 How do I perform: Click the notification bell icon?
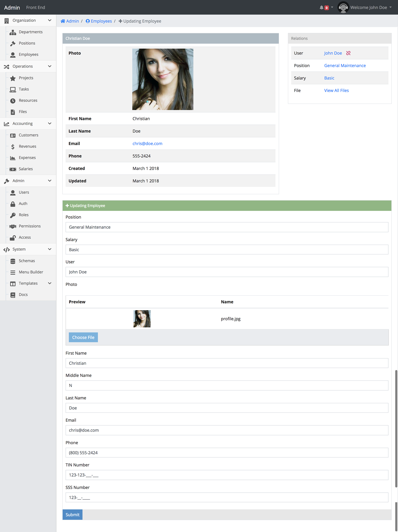pos(321,7)
